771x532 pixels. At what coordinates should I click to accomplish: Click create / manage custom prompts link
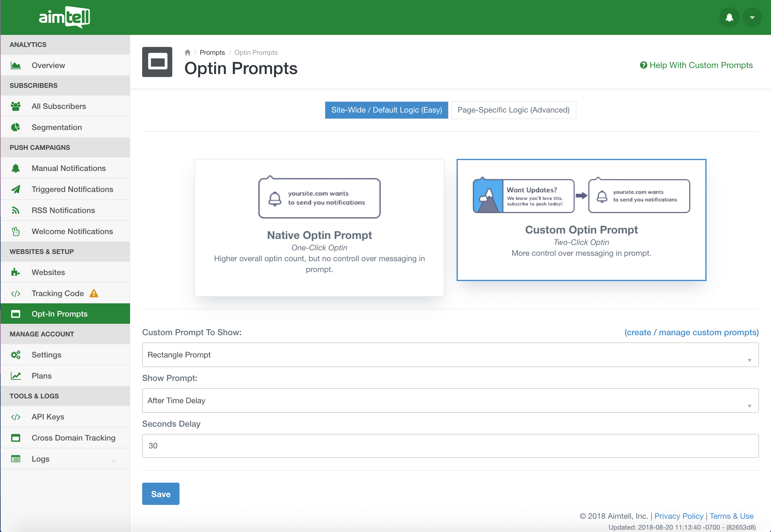(x=691, y=332)
